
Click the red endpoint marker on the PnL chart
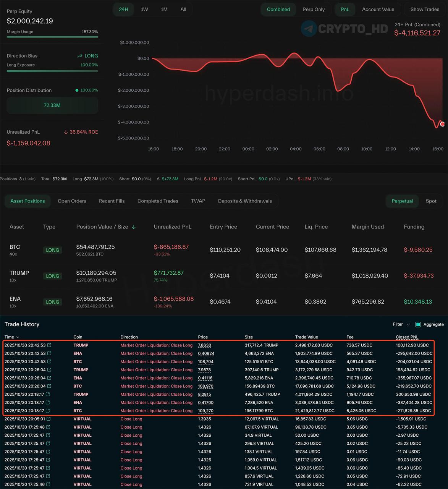pyautogui.click(x=442, y=124)
